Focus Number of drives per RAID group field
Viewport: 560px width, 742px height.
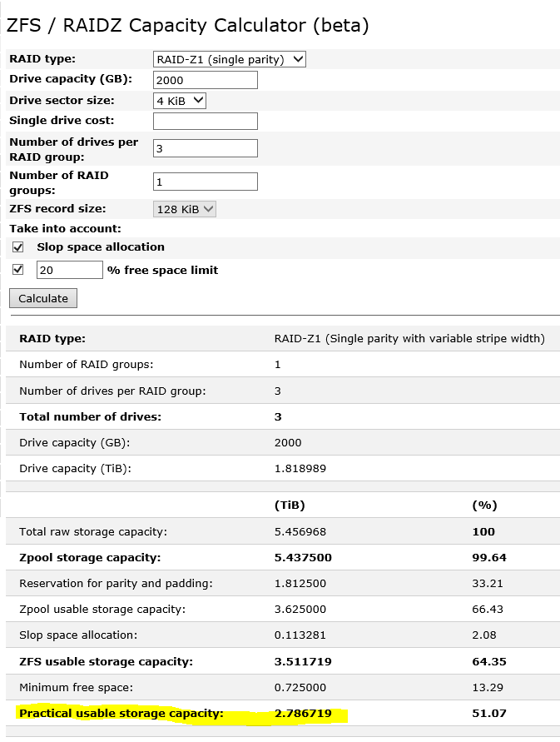(x=206, y=148)
